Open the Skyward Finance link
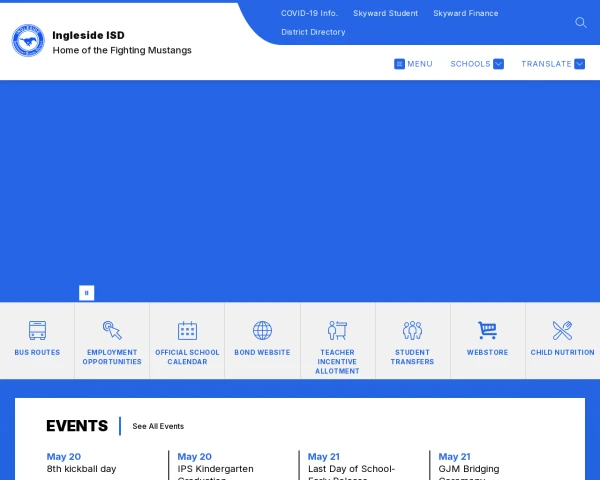Image resolution: width=600 pixels, height=480 pixels. click(466, 13)
